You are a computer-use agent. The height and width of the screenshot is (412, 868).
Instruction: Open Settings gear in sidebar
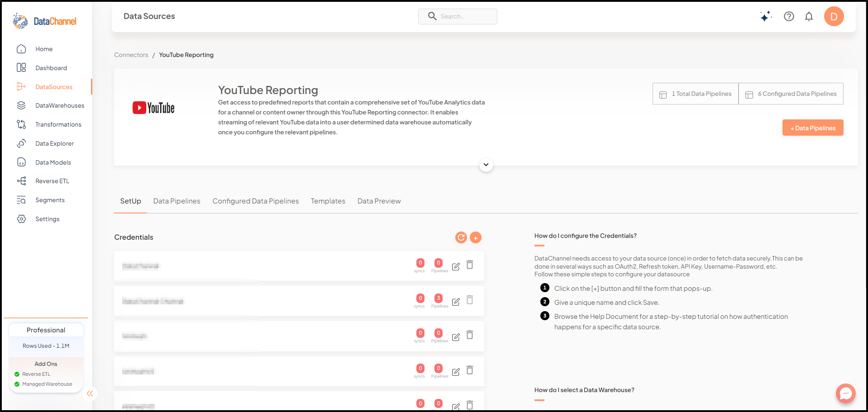[x=21, y=219]
